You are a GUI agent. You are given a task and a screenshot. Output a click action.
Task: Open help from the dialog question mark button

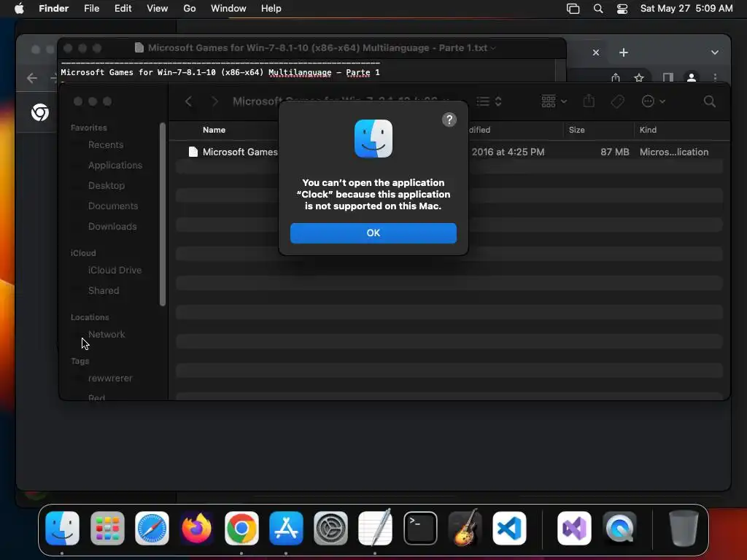449,120
